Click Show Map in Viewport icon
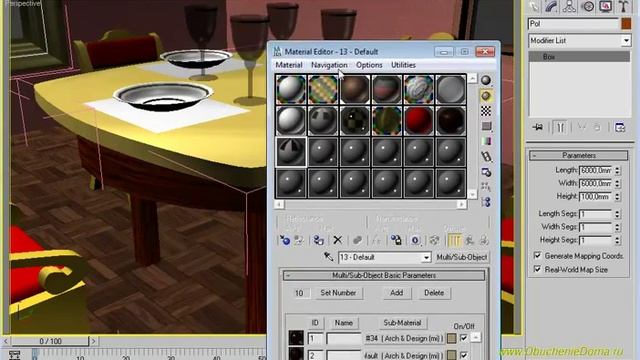 point(434,240)
